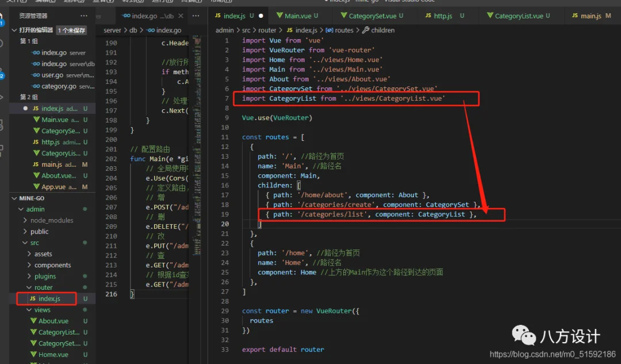
Task: Click 'server' in left breadcrumb
Action: pyautogui.click(x=113, y=30)
